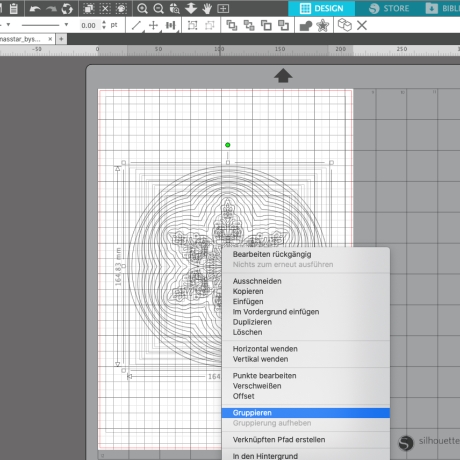Click the Send to Back icon
Screen dimensions: 460x460
(x=249, y=25)
